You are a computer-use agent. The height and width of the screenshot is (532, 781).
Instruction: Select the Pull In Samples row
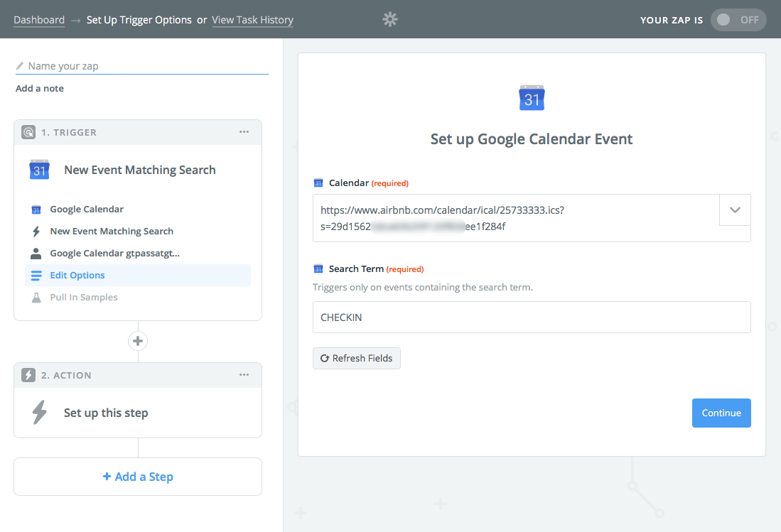pos(138,297)
